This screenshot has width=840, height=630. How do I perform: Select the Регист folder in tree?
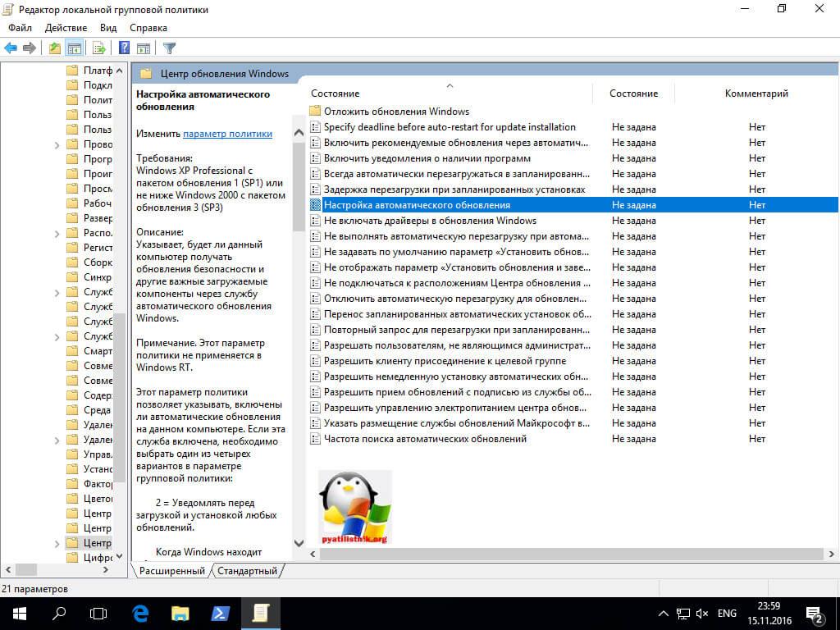pos(89,248)
